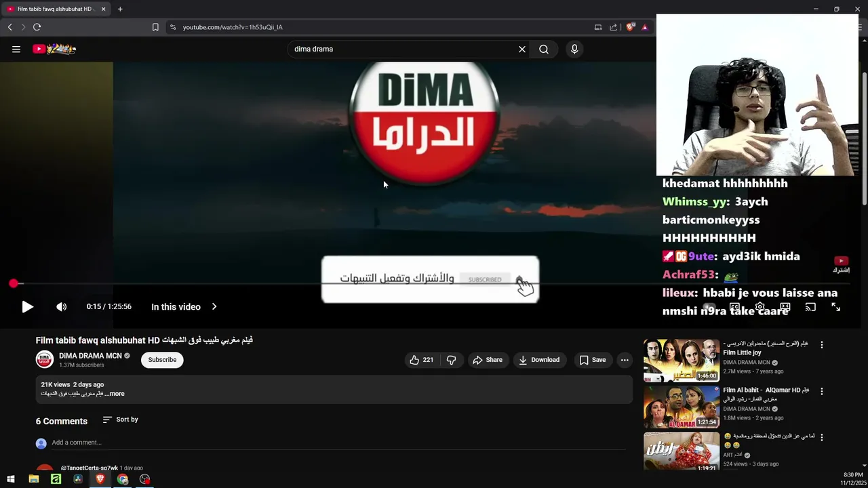The width and height of the screenshot is (868, 488).
Task: Open DaVinci Resolve from taskbar
Action: pyautogui.click(x=78, y=479)
